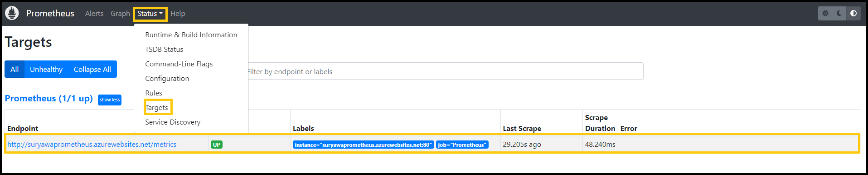Collapse All target groups

coord(92,69)
